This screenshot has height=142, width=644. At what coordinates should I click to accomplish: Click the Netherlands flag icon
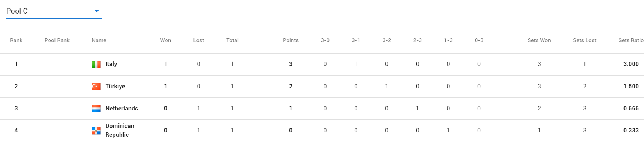click(96, 108)
